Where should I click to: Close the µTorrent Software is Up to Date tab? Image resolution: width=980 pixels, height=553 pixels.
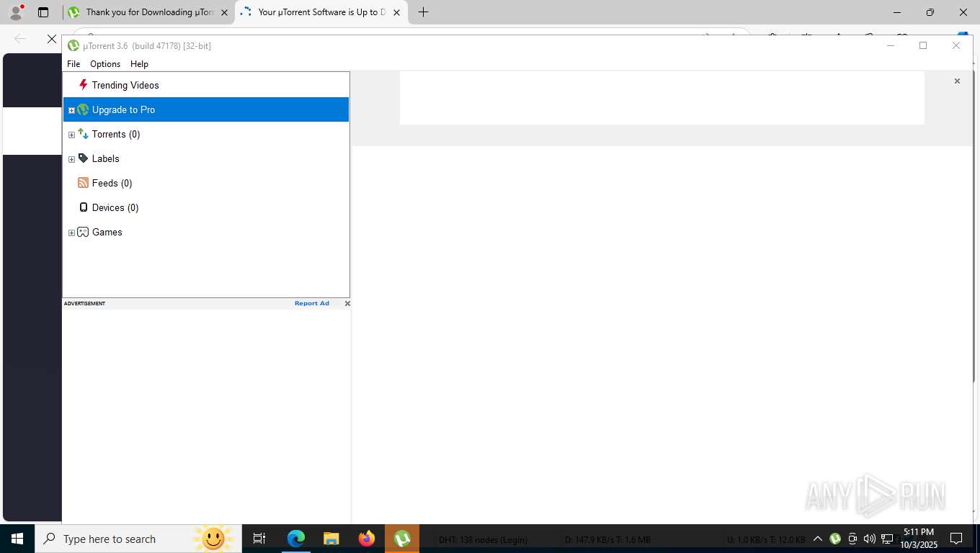[x=396, y=12]
